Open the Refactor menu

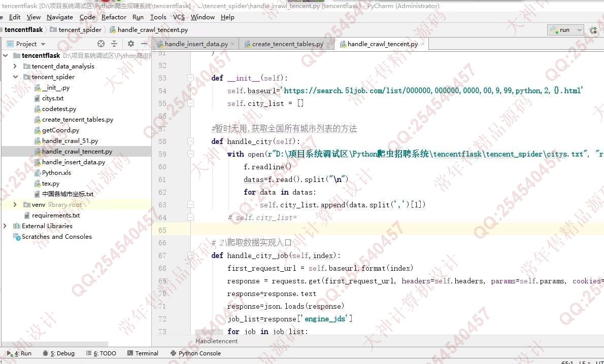coord(114,17)
